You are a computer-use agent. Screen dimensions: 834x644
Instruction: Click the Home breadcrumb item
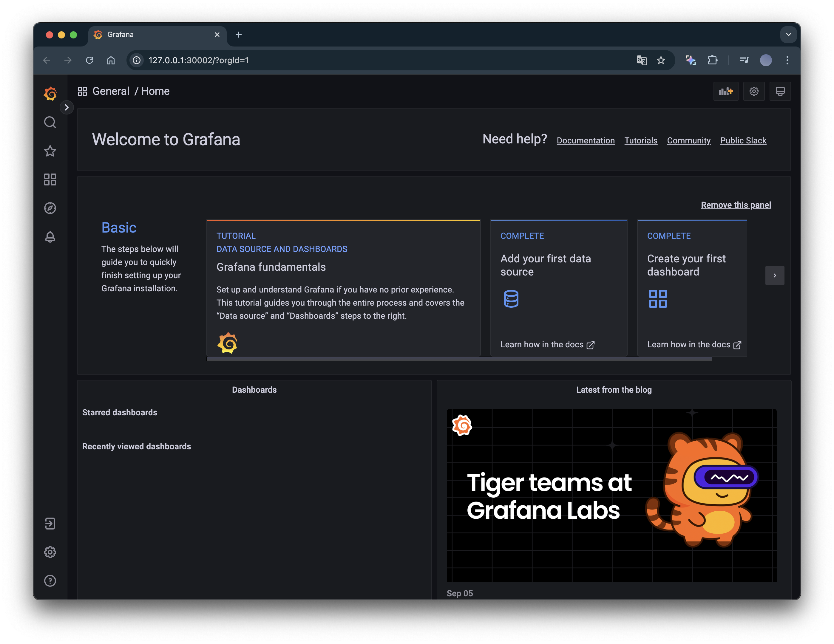pyautogui.click(x=155, y=91)
